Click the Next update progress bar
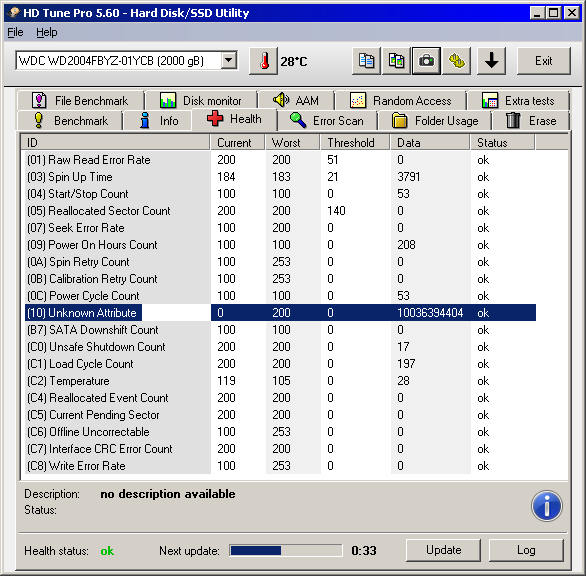The height and width of the screenshot is (576, 586). [286, 551]
